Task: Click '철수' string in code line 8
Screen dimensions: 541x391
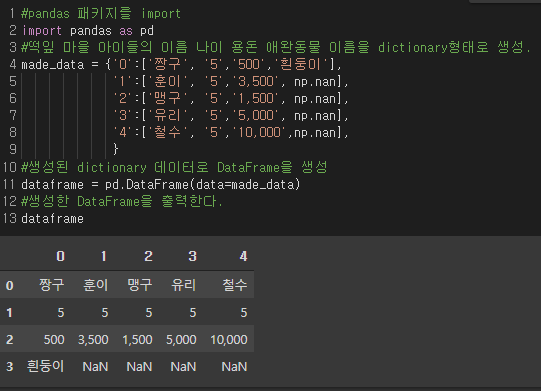Action: 167,133
